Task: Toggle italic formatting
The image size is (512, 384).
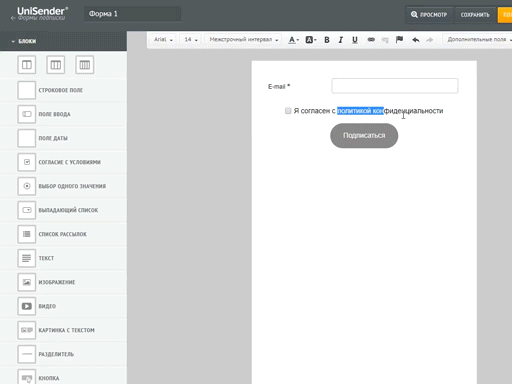Action: [x=341, y=40]
